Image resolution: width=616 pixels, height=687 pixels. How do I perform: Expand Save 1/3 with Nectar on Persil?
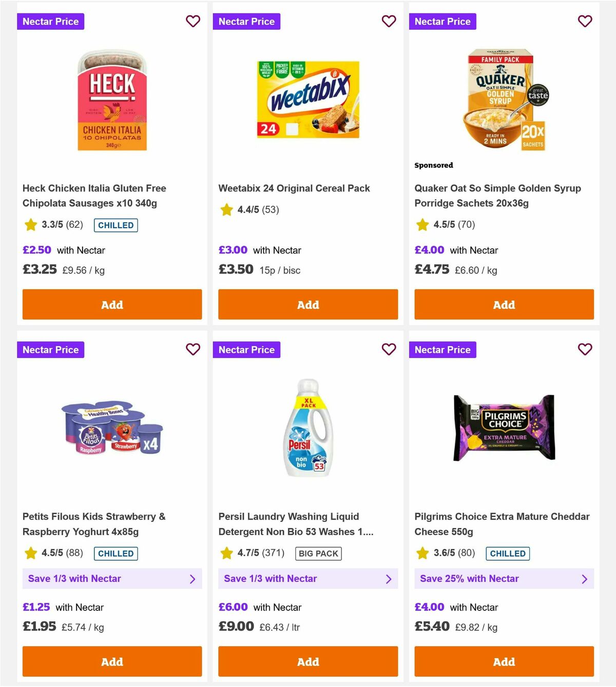308,579
